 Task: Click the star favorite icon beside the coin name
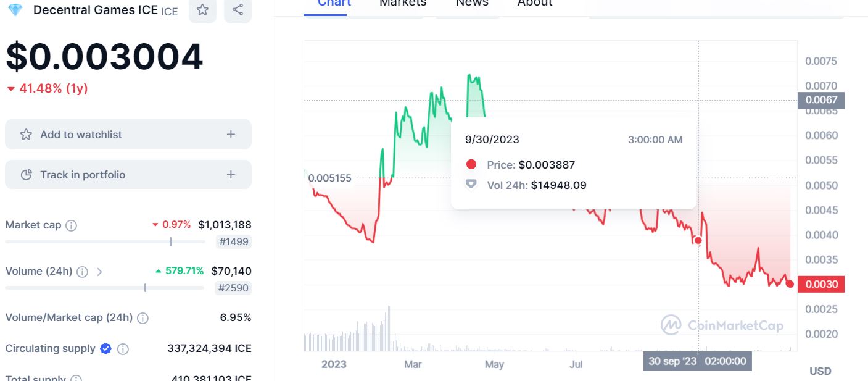(x=202, y=10)
